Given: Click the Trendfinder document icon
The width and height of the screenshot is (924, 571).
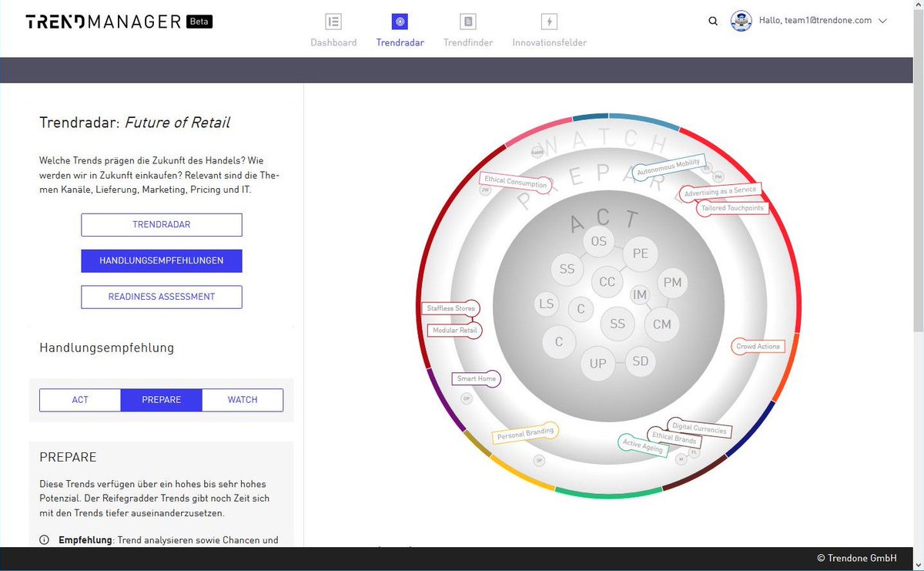Looking at the screenshot, I should pos(468,22).
